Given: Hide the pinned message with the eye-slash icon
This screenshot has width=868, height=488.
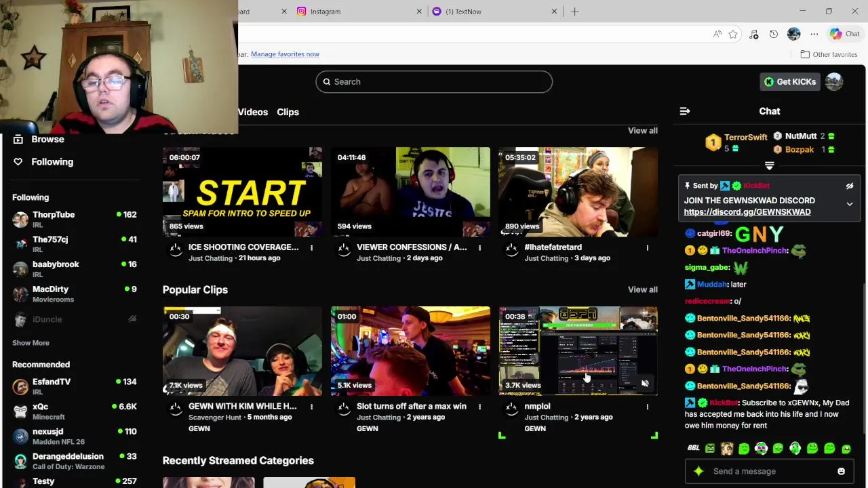Looking at the screenshot, I should (x=849, y=186).
